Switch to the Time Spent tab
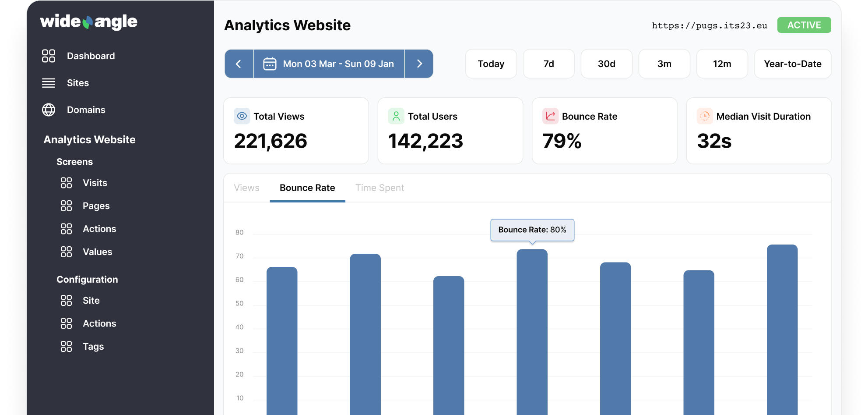Image resolution: width=868 pixels, height=415 pixels. pos(380,188)
